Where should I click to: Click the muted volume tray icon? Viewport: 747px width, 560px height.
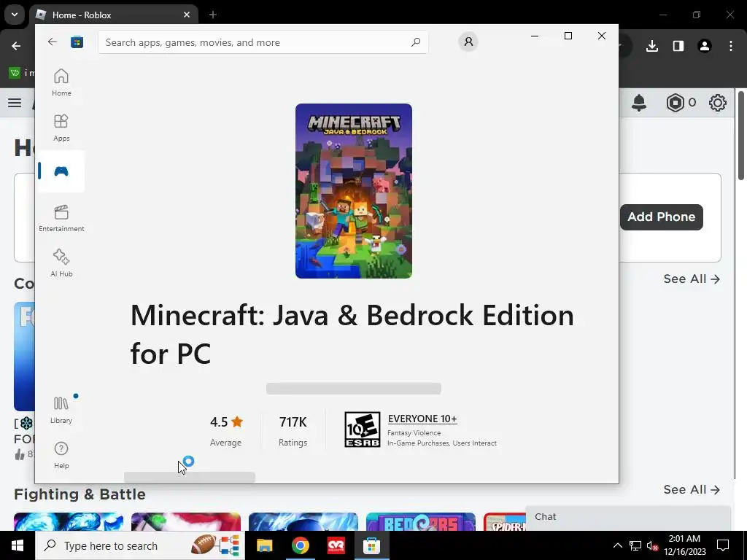pyautogui.click(x=653, y=545)
